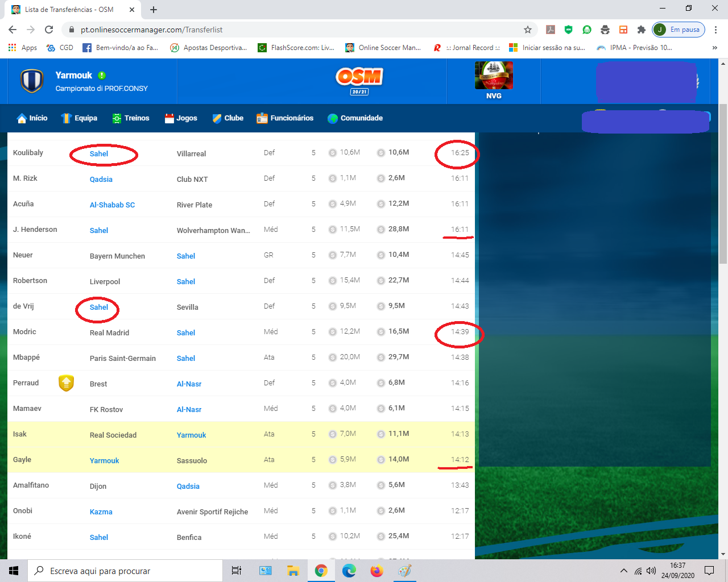Open the notification center icon

709,571
